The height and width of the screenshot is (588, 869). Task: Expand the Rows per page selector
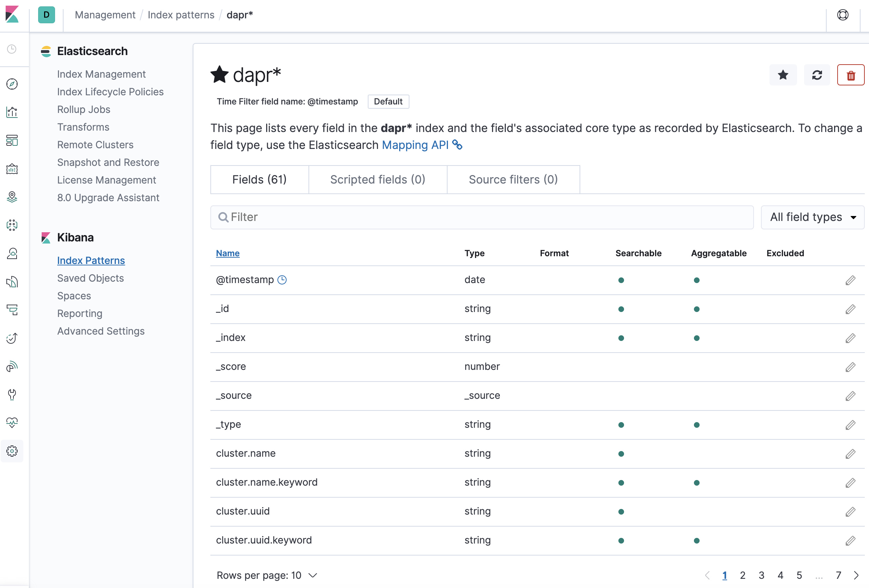267,575
